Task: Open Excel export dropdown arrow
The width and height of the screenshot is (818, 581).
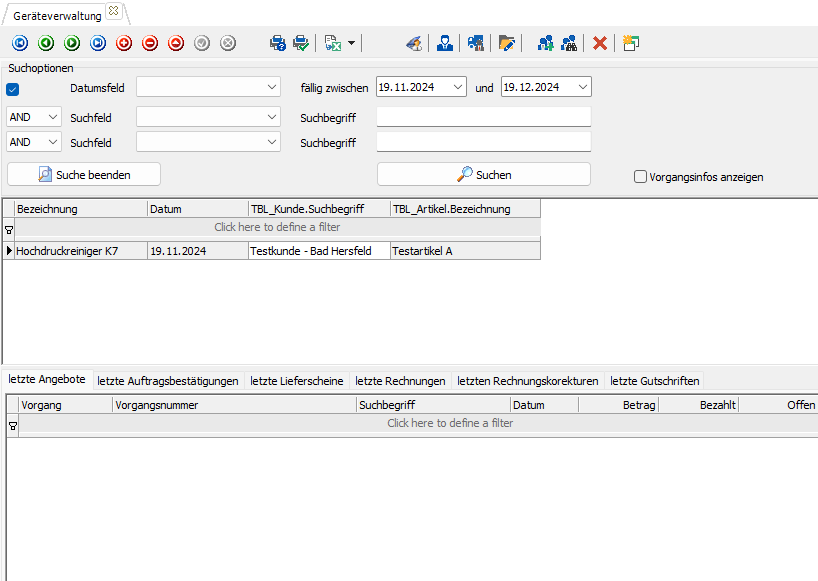Action: click(x=351, y=44)
